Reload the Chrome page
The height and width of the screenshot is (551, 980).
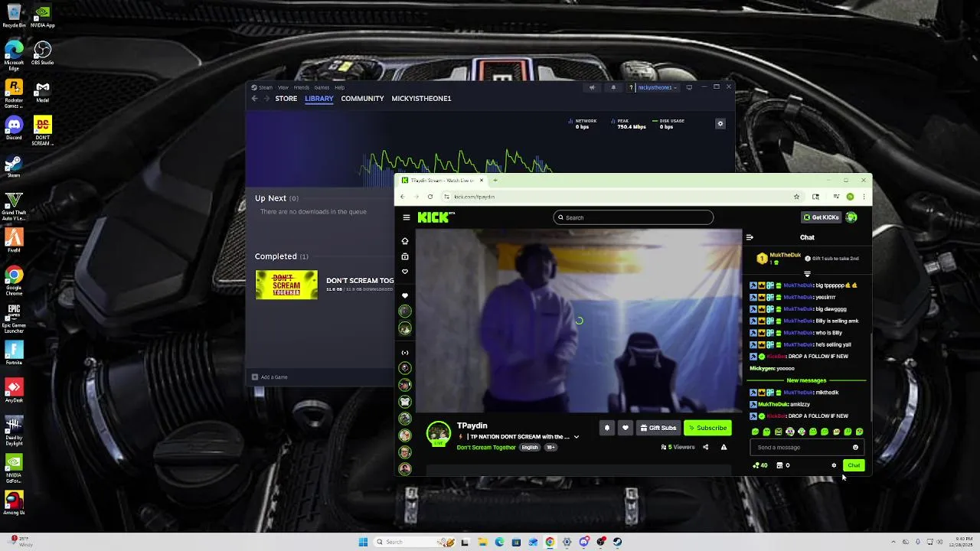(430, 197)
